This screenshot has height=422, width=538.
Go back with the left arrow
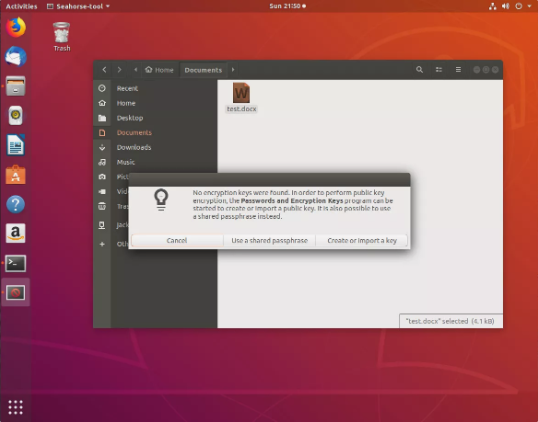click(104, 70)
